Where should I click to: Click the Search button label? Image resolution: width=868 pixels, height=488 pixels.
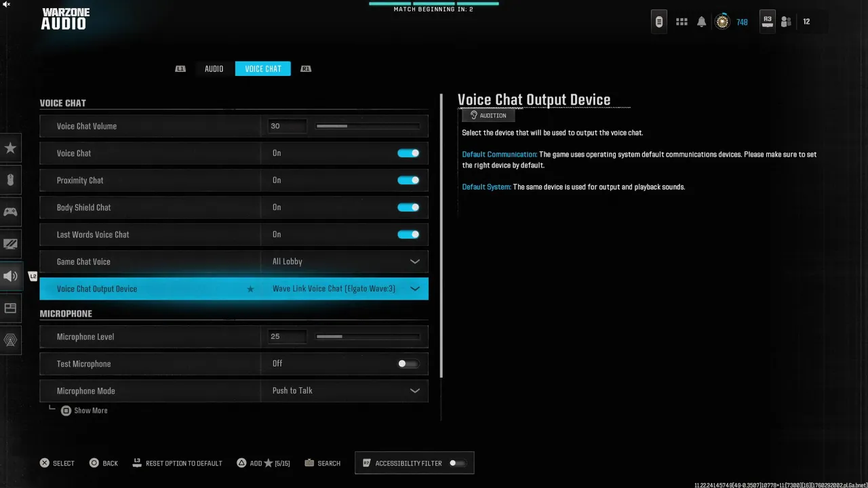[329, 464]
